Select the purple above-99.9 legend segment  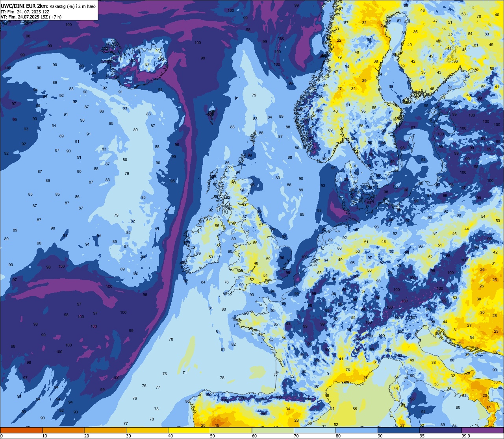(482, 430)
